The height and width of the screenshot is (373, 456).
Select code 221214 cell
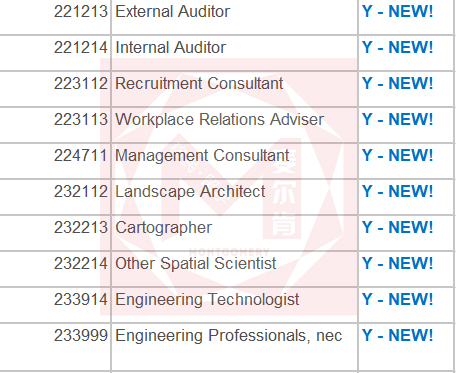[81, 47]
